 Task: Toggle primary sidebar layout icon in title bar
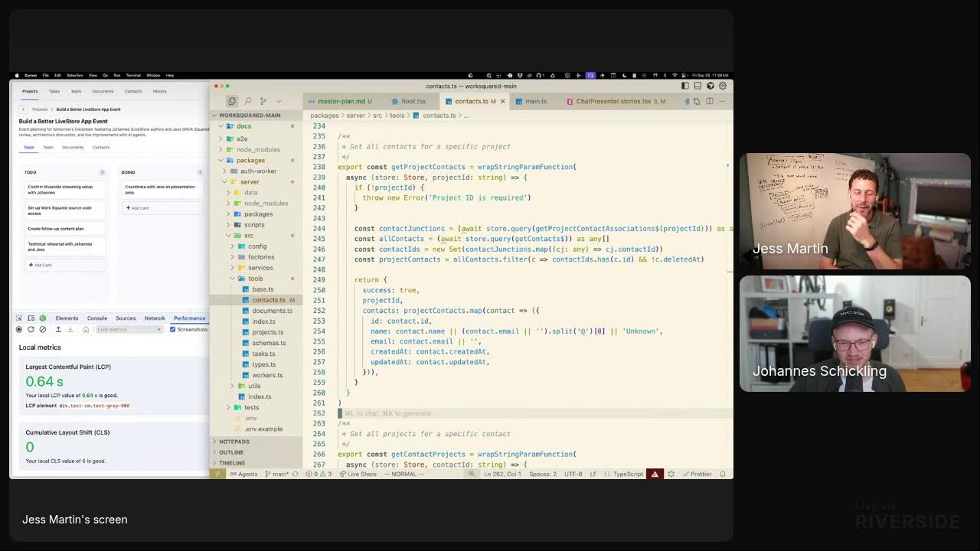coord(684,86)
